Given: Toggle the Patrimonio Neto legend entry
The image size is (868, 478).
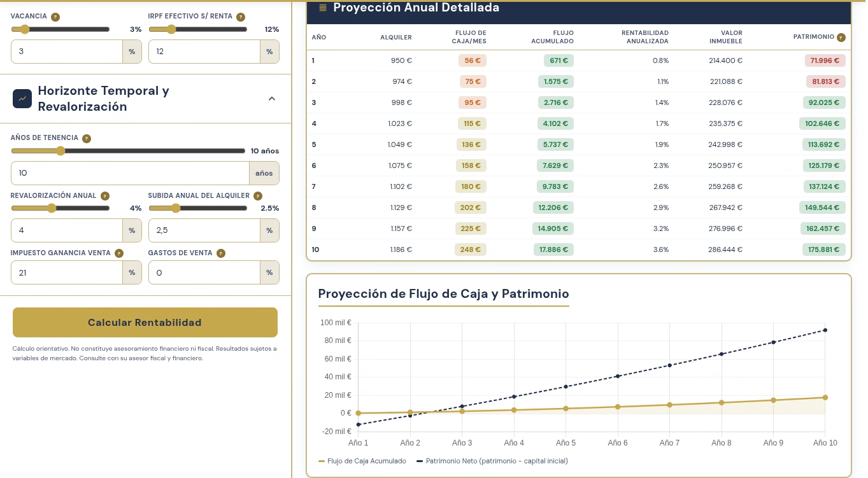Looking at the screenshot, I should coord(492,461).
